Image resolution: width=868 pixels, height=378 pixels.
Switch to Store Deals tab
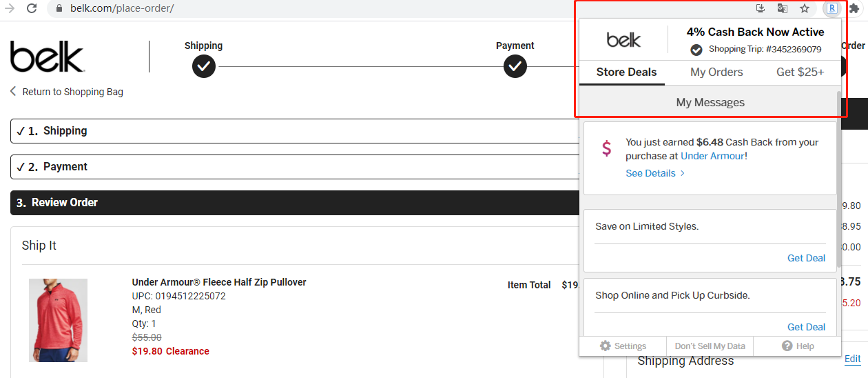click(626, 72)
